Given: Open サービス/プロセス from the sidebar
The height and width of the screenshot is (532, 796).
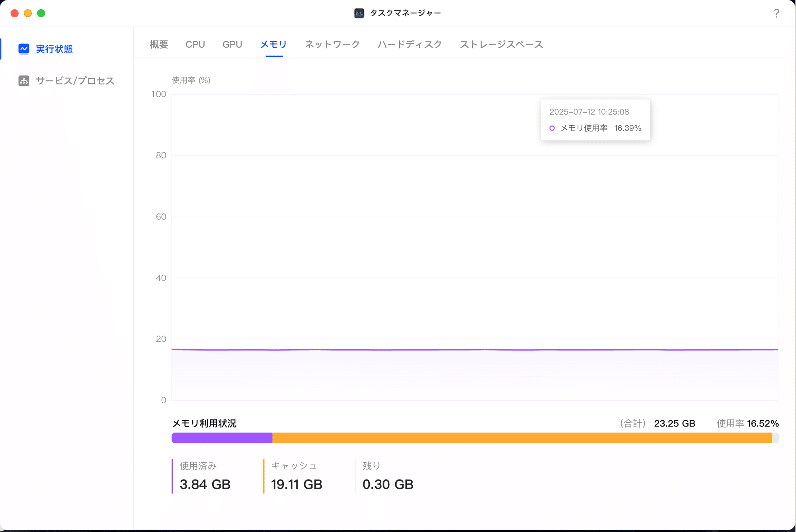Looking at the screenshot, I should [74, 81].
